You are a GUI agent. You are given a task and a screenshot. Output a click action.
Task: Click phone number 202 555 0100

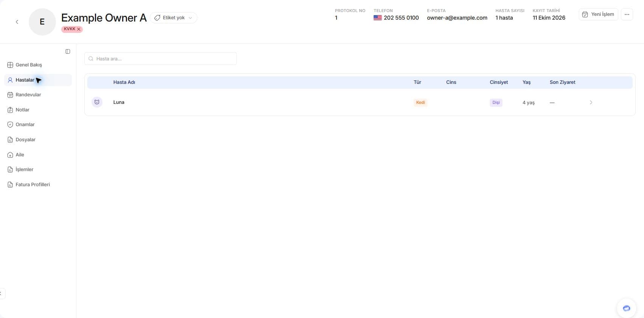[401, 18]
